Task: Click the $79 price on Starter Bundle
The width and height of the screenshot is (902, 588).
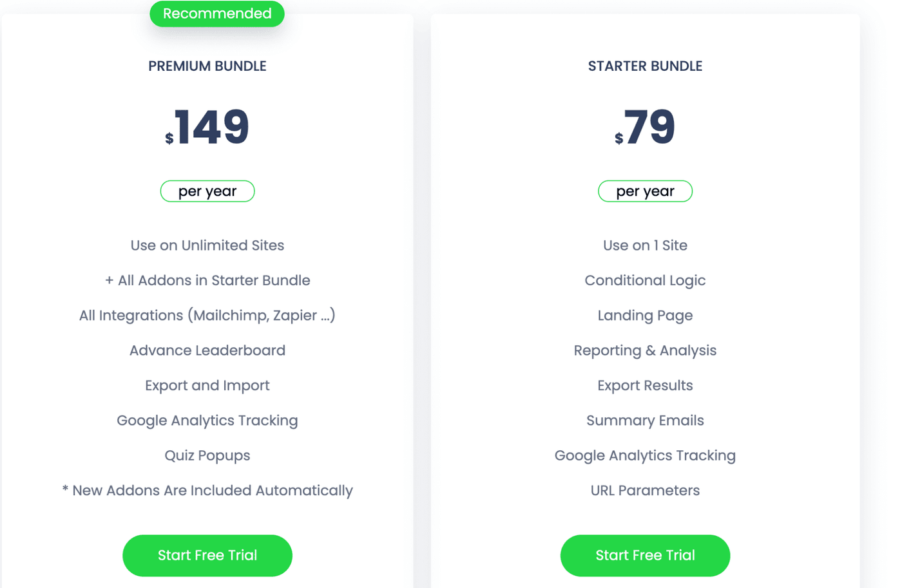Action: pos(645,127)
